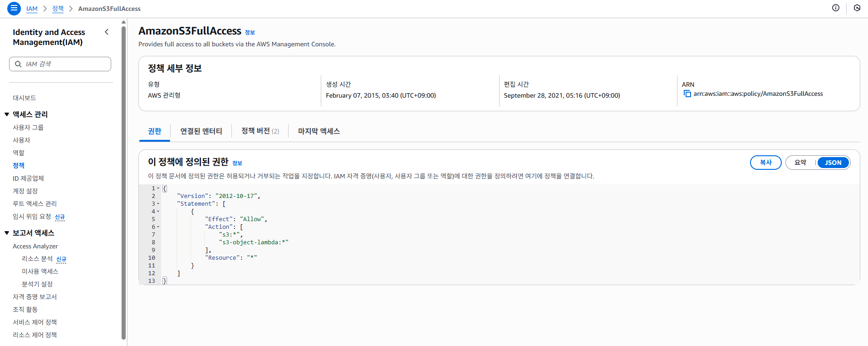Screen dimensions: 868x346
Task: Select the 권한 tab
Action: (x=154, y=131)
